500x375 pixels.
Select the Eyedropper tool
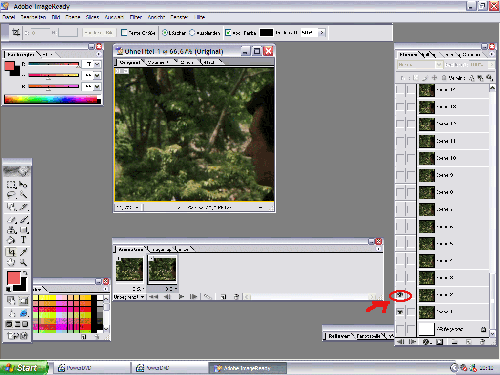(x=23, y=252)
